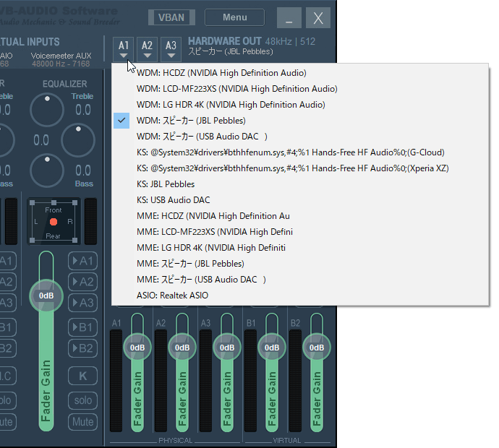
Task: Toggle B2 bus routing for Voicemeeter AUX strip
Action: coord(82,348)
